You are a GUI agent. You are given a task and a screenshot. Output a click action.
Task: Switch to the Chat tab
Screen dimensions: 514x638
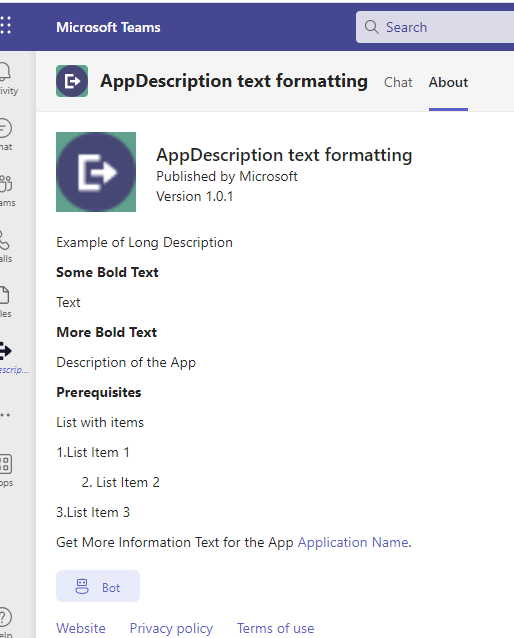coord(398,82)
